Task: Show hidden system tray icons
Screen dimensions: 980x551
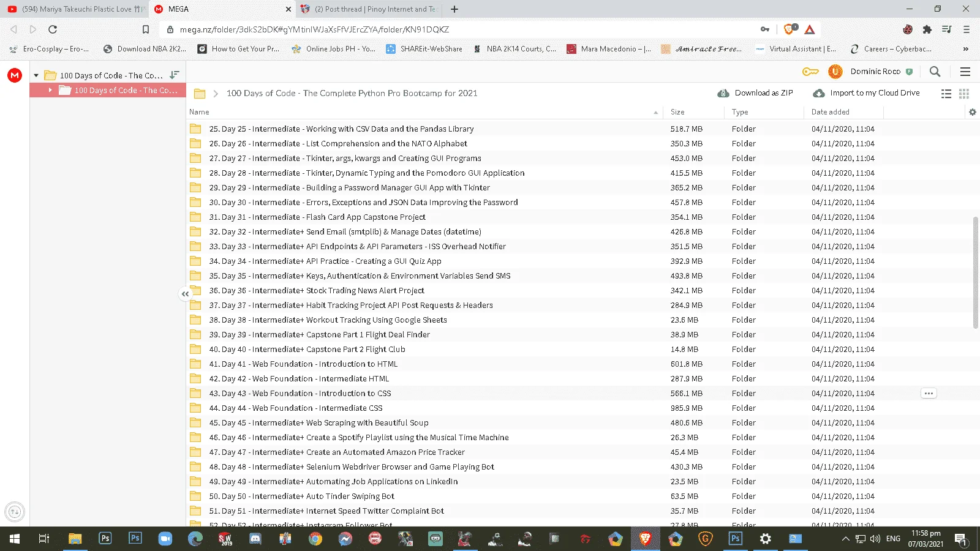Action: (846, 539)
